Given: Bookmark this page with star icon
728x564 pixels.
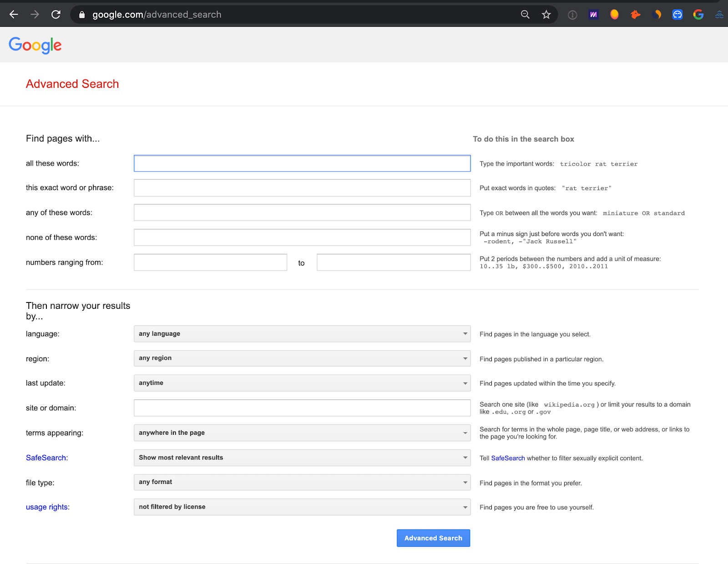Looking at the screenshot, I should [546, 15].
